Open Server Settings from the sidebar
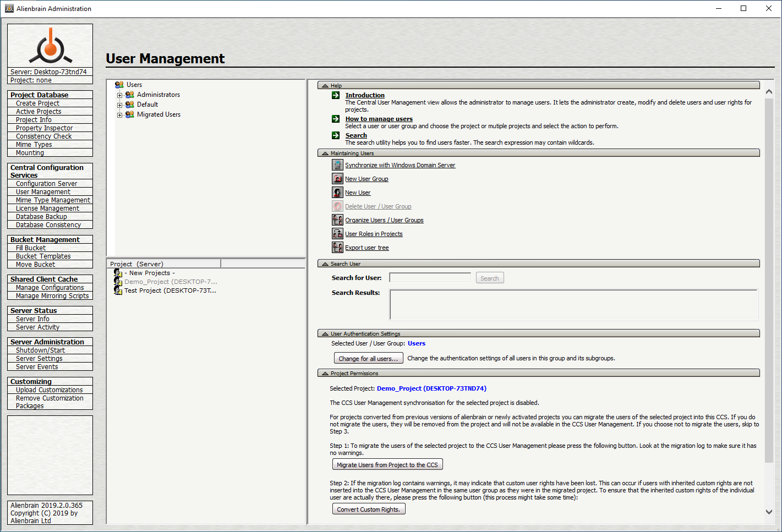Screen dimensions: 782x532 coord(39,359)
